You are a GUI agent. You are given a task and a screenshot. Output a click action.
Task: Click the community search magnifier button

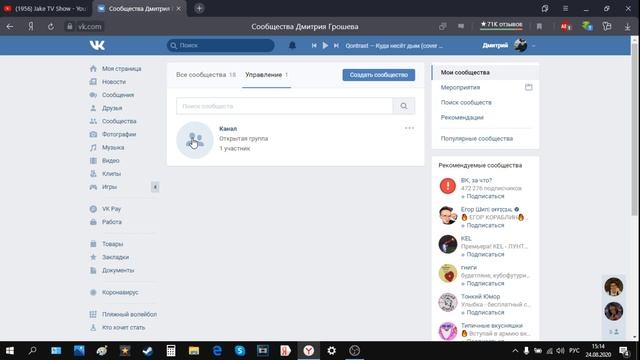tap(404, 106)
